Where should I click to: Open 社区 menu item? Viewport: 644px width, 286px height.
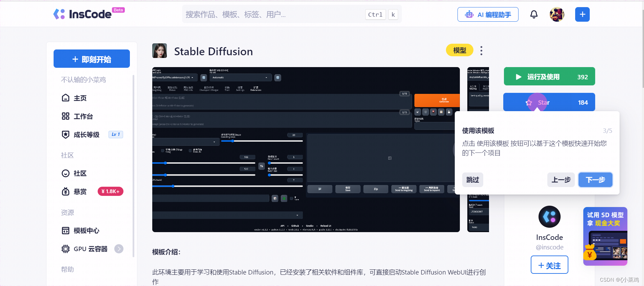(x=80, y=173)
